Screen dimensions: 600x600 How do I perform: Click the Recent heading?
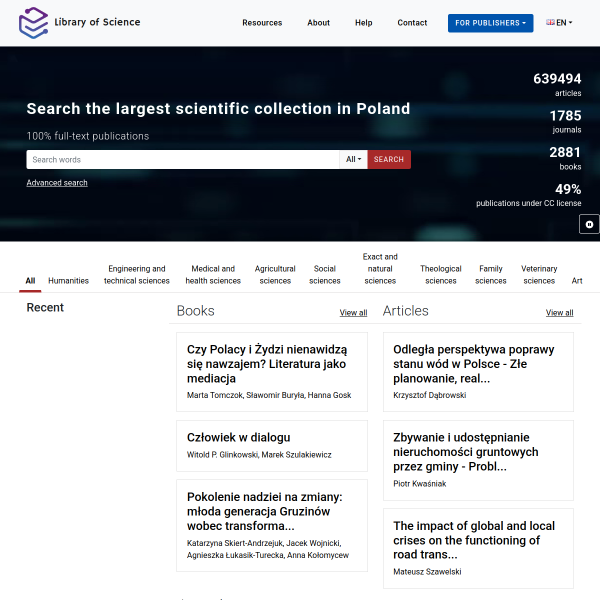[x=45, y=308]
